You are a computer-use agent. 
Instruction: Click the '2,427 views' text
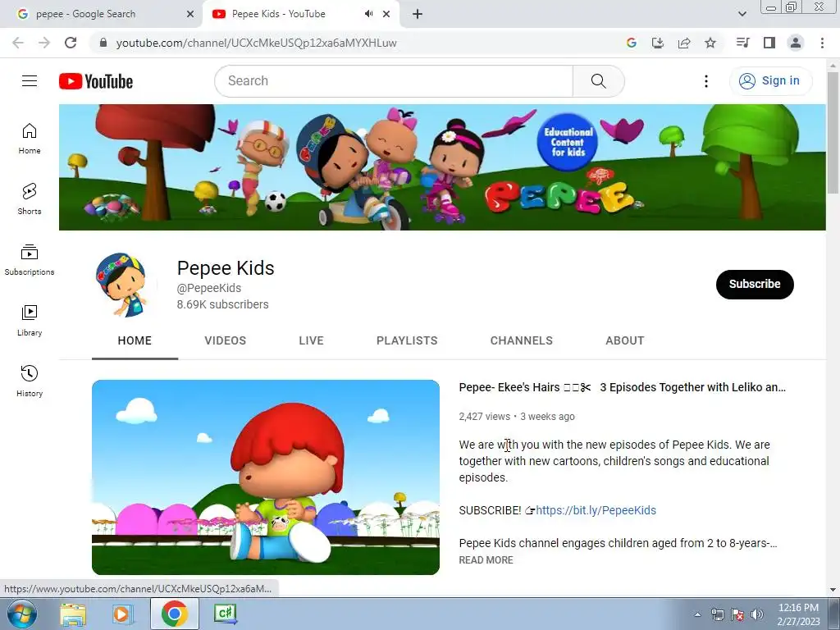(485, 416)
